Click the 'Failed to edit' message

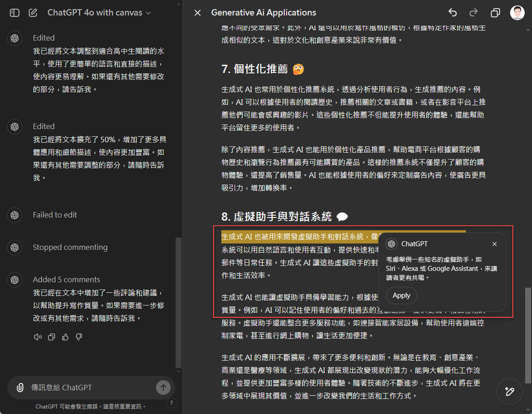[x=55, y=215]
